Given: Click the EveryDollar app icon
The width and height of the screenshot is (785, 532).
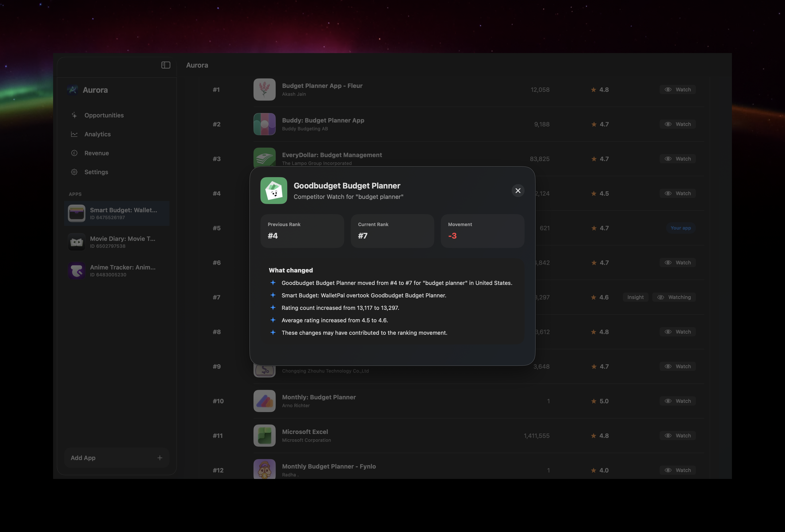Looking at the screenshot, I should point(265,157).
